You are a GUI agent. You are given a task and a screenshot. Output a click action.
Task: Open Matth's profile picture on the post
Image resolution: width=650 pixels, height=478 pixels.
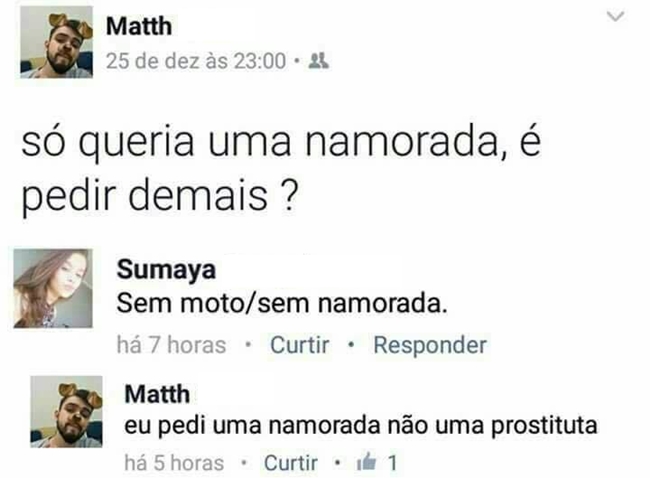point(56,42)
